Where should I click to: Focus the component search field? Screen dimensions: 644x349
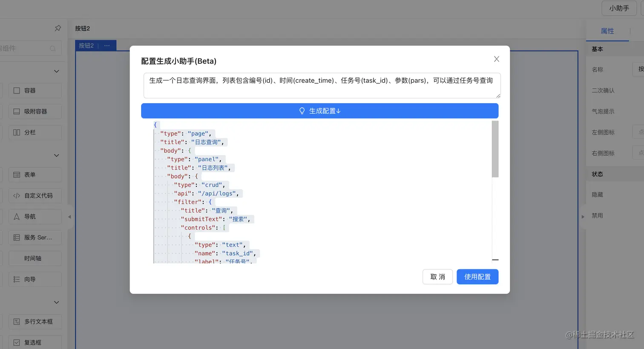tap(31, 48)
